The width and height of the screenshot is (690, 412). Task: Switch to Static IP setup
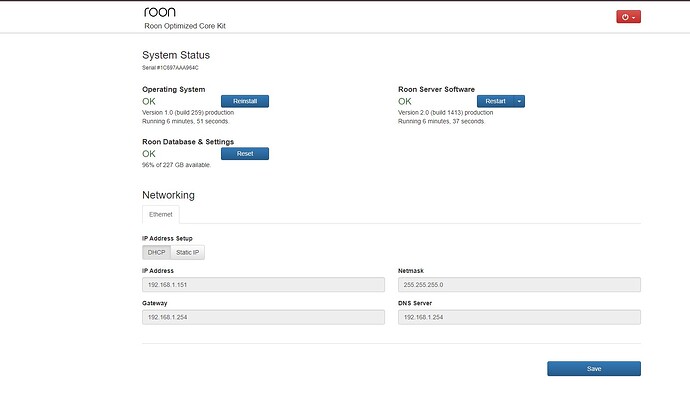coord(187,252)
